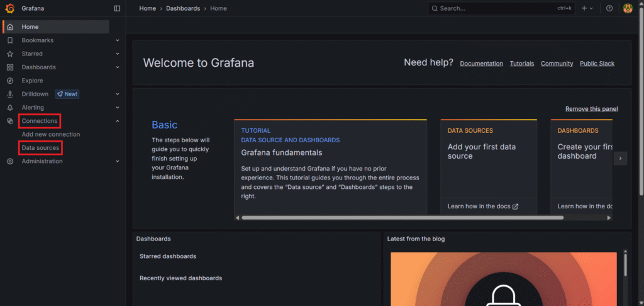Click Dashboards in the breadcrumb
Viewport: 644px width, 306px height.
click(x=183, y=8)
